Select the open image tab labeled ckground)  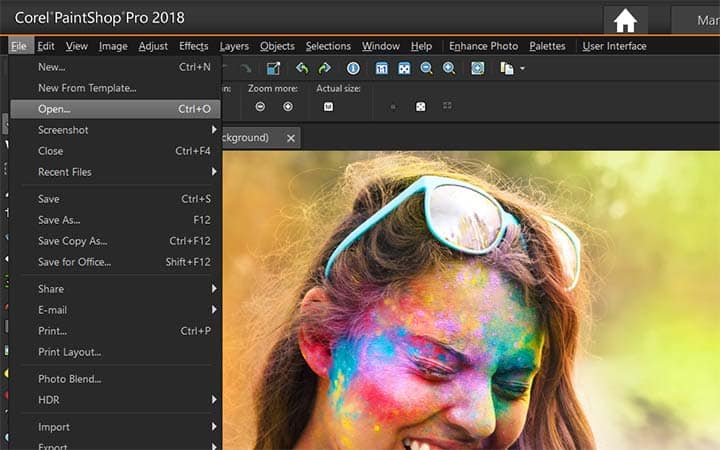pyautogui.click(x=261, y=138)
